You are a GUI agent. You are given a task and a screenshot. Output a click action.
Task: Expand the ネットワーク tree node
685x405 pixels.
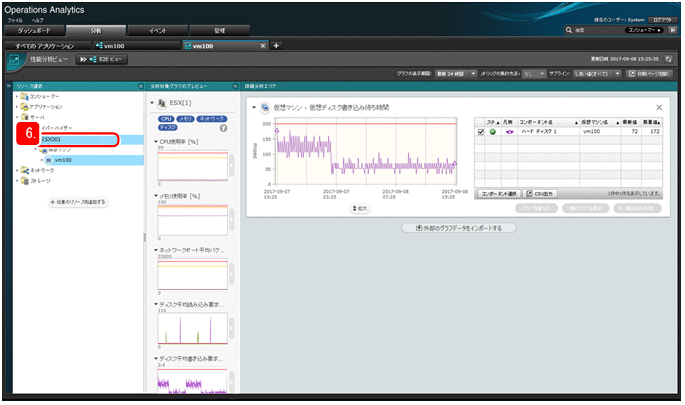(18, 171)
